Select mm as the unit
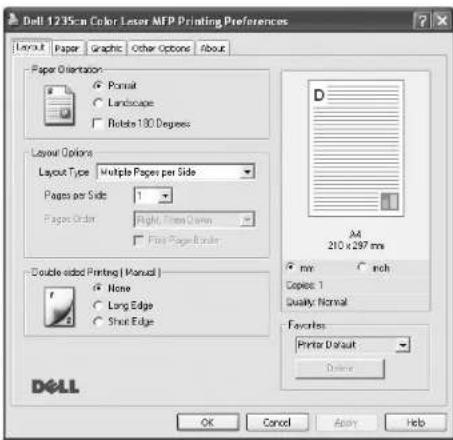 point(291,267)
